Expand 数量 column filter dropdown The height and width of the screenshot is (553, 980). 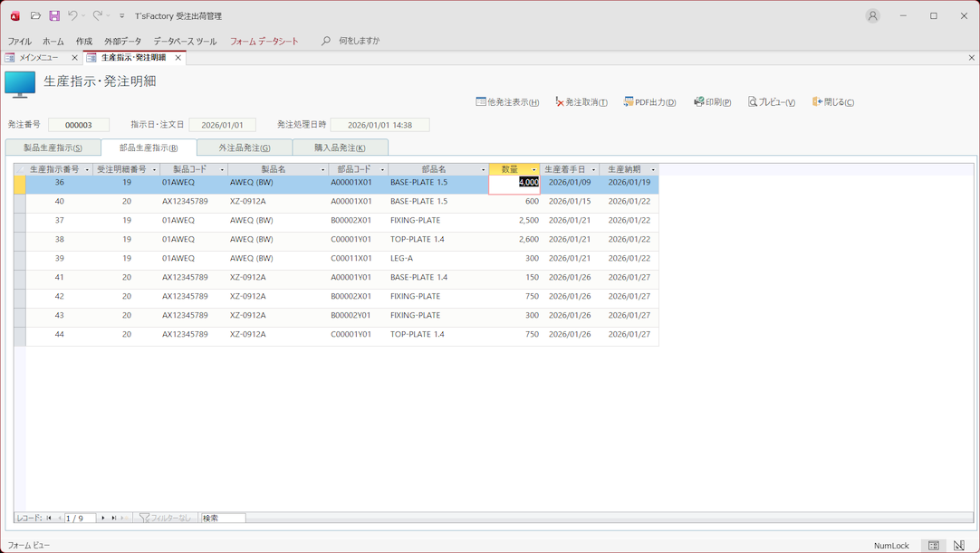click(x=533, y=170)
